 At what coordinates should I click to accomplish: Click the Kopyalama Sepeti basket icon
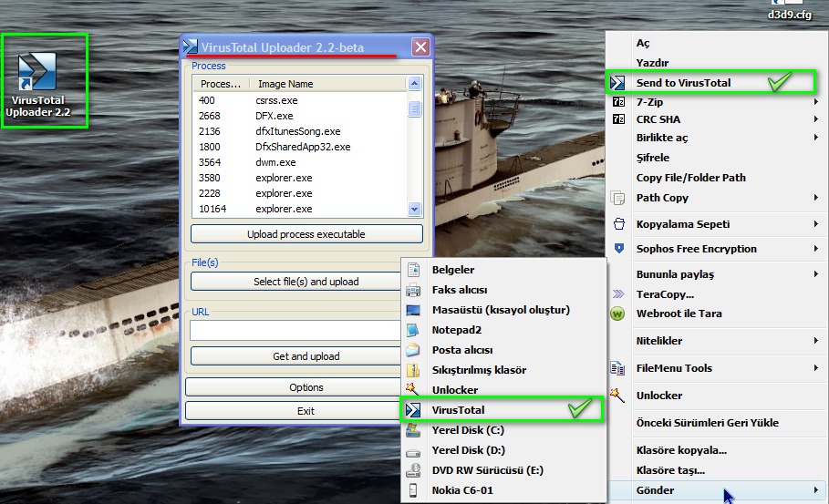(618, 224)
